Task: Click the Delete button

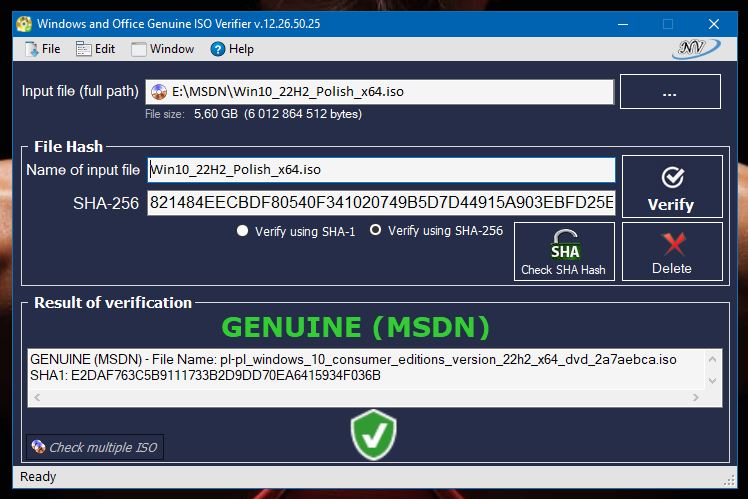Action: (x=672, y=251)
